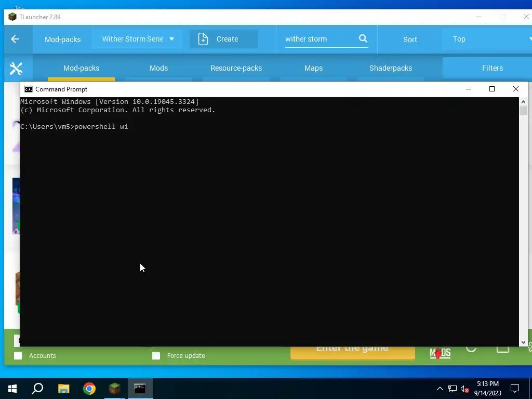Click the Command Prompt scrollbar thumb
This screenshot has width=532, height=399.
[x=523, y=111]
